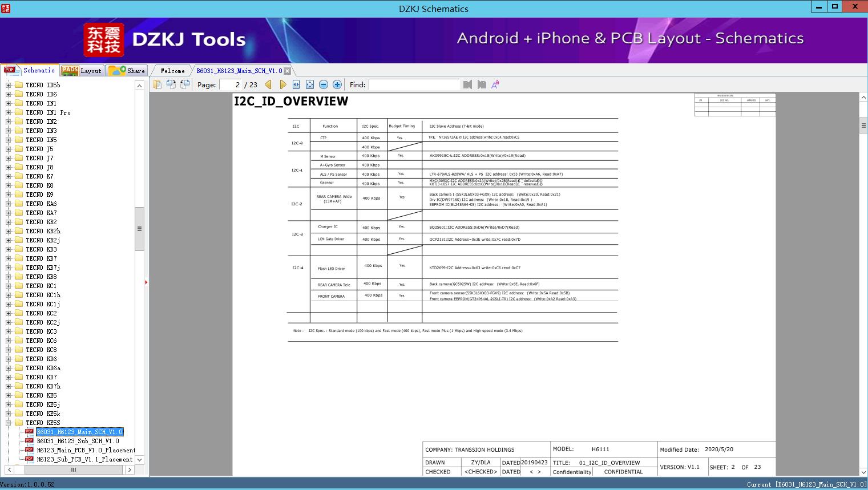868x490 pixels.
Task: Select the TECNO KB3 folder label
Action: tap(41, 249)
